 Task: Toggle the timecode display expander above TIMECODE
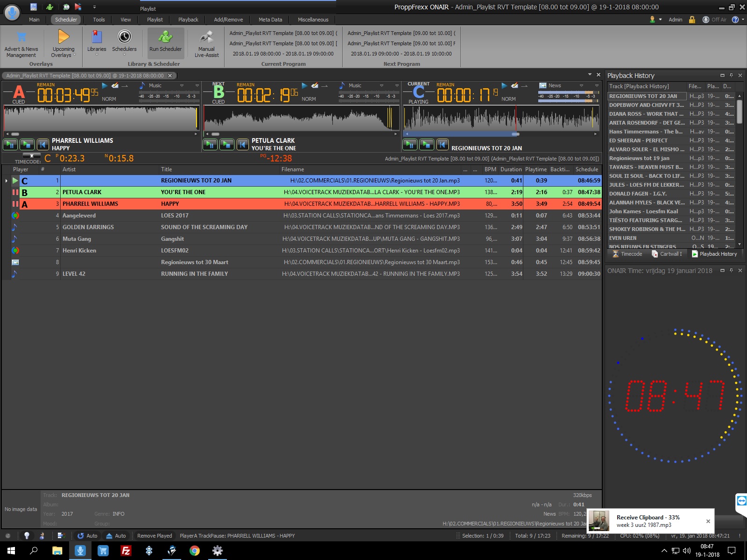[x=31, y=156]
